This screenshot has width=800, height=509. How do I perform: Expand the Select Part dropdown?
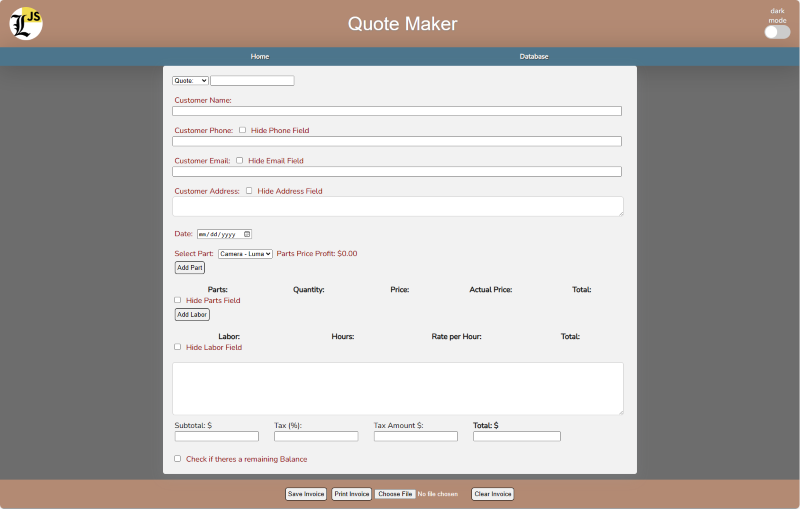245,253
